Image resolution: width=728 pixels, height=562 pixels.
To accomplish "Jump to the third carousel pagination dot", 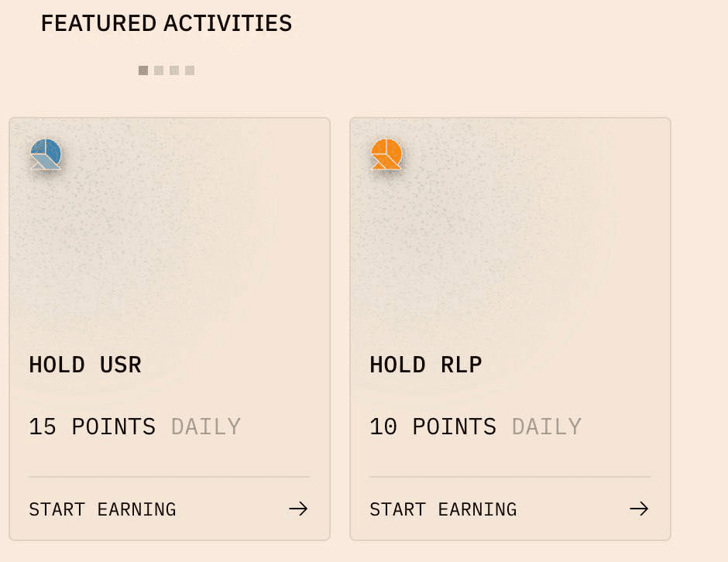I will point(174,70).
